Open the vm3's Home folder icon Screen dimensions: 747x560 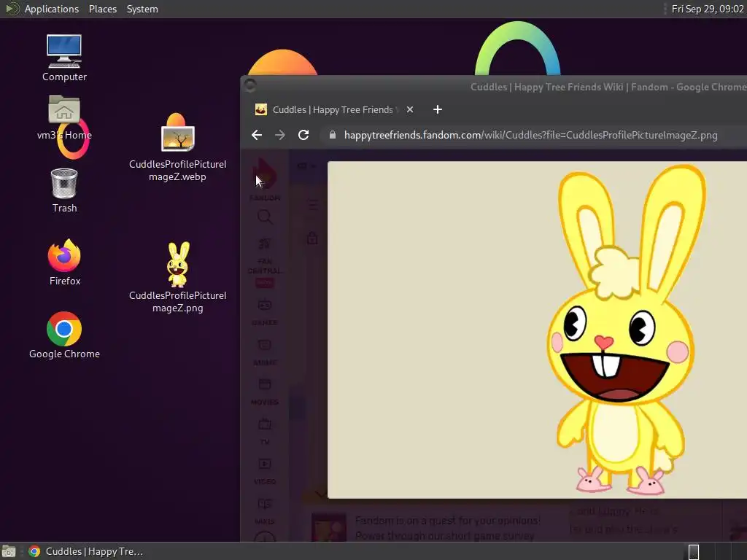pyautogui.click(x=64, y=117)
